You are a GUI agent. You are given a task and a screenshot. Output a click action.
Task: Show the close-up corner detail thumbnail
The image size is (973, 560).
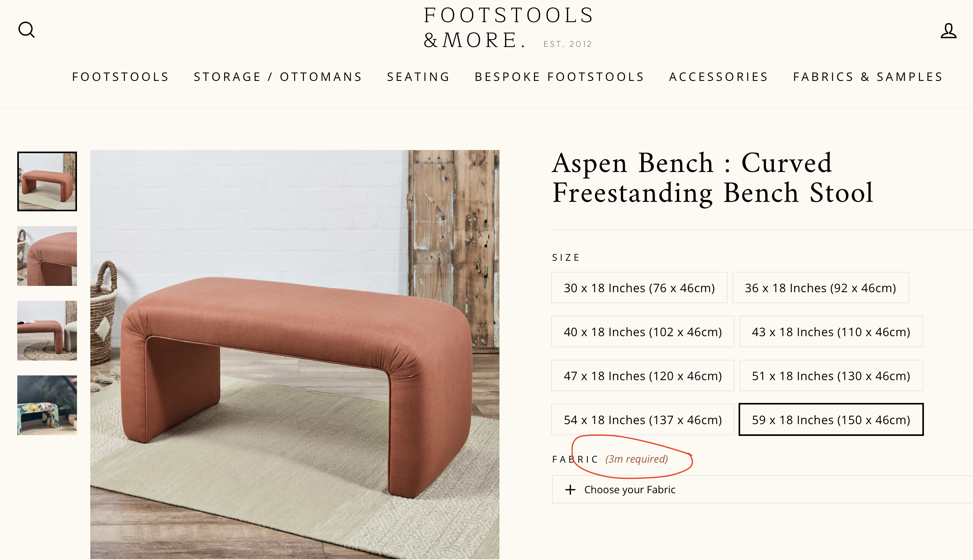coord(47,256)
